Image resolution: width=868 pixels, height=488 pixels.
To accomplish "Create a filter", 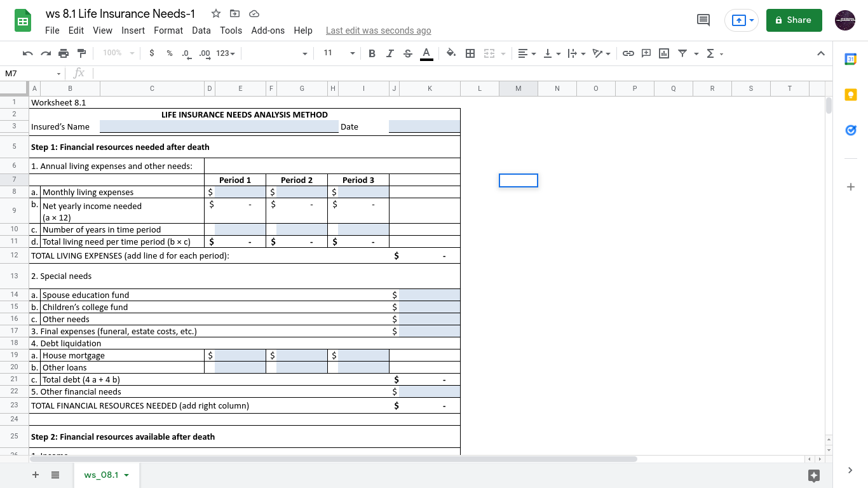I will click(x=681, y=53).
